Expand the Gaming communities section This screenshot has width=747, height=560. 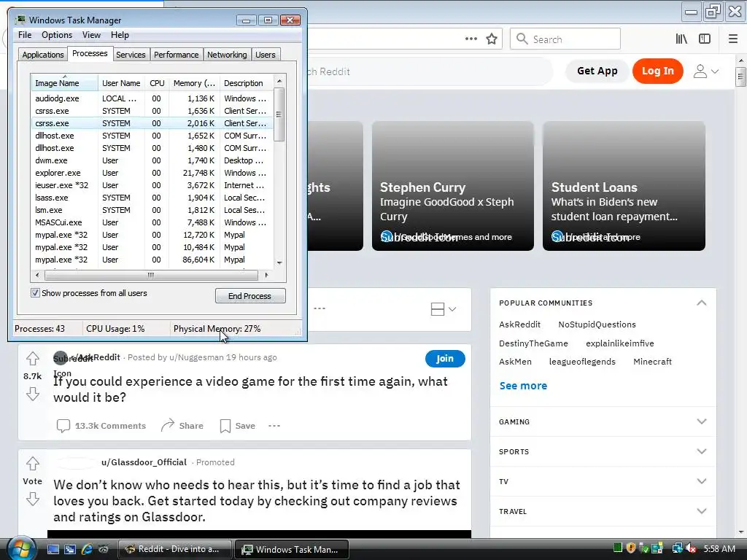click(701, 421)
